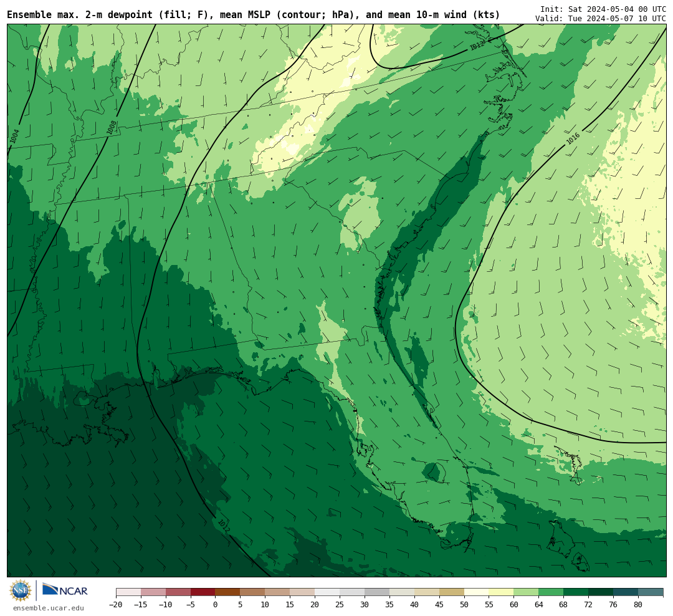Click the NSF logo
Screen dimensions: 673x616
(21, 590)
